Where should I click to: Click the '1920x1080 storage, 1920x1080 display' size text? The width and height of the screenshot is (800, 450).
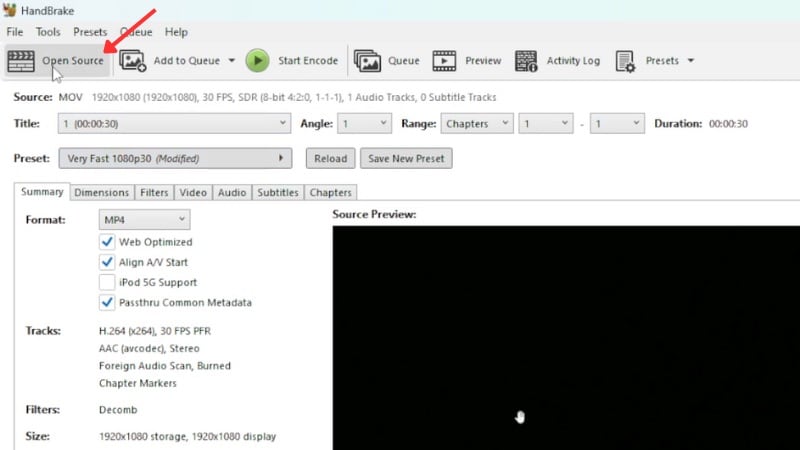point(187,436)
